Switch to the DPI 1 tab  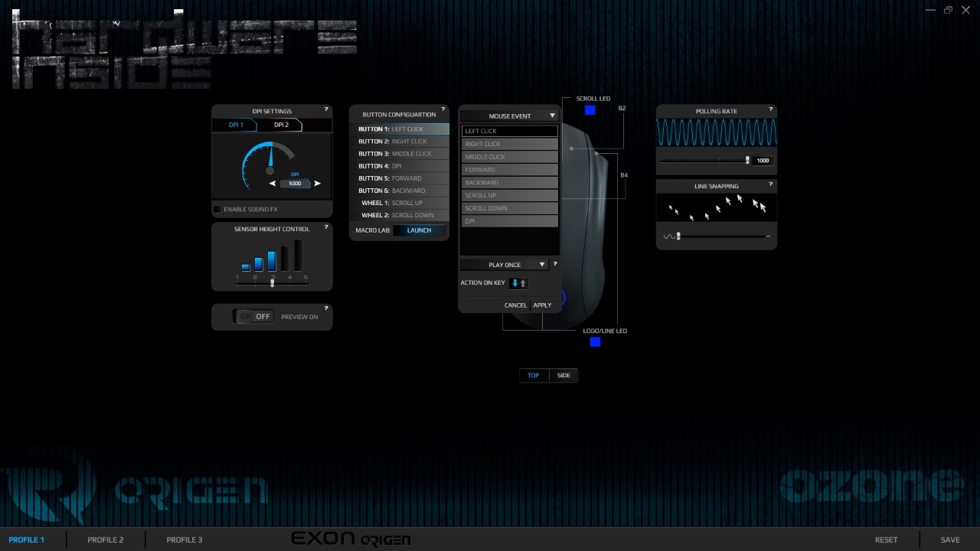click(236, 125)
